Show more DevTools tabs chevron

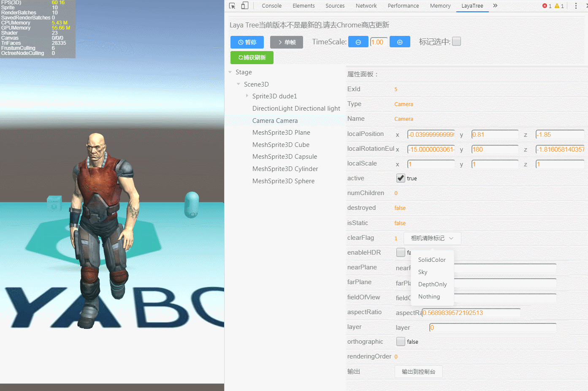click(x=495, y=6)
